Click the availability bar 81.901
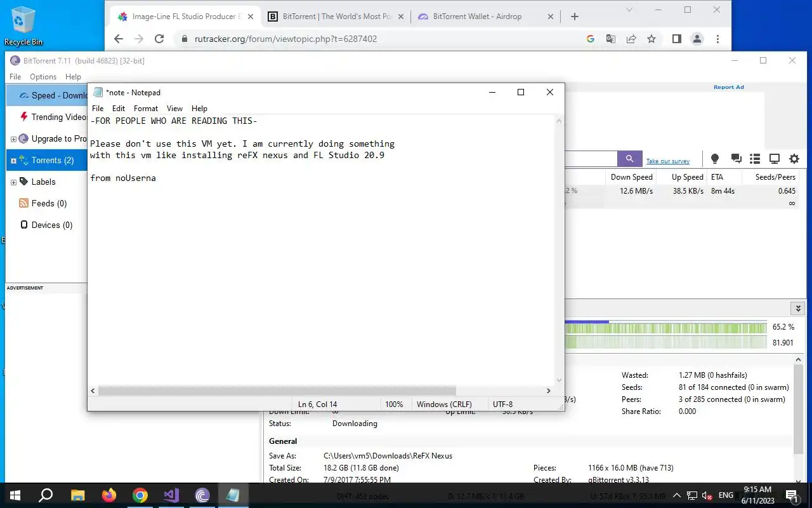 [665, 342]
